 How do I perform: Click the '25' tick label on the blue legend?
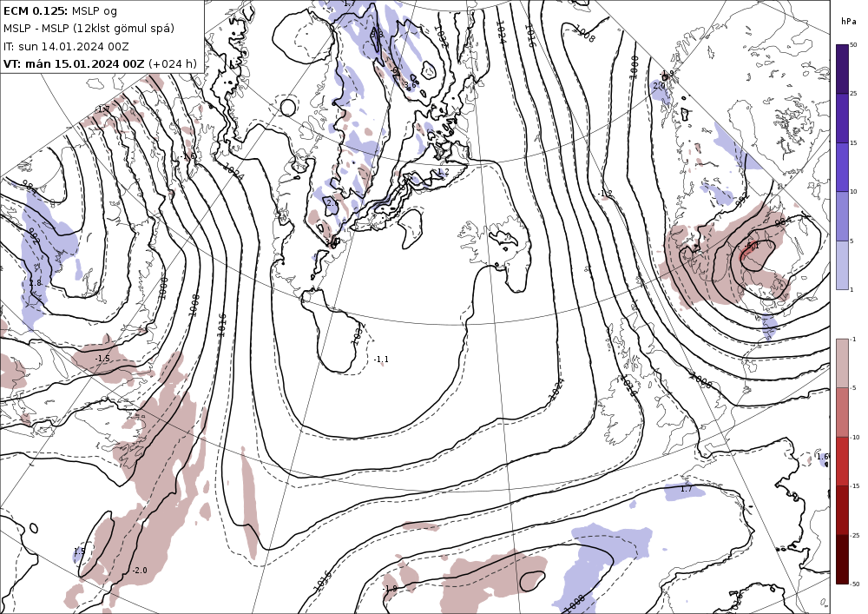pos(853,94)
